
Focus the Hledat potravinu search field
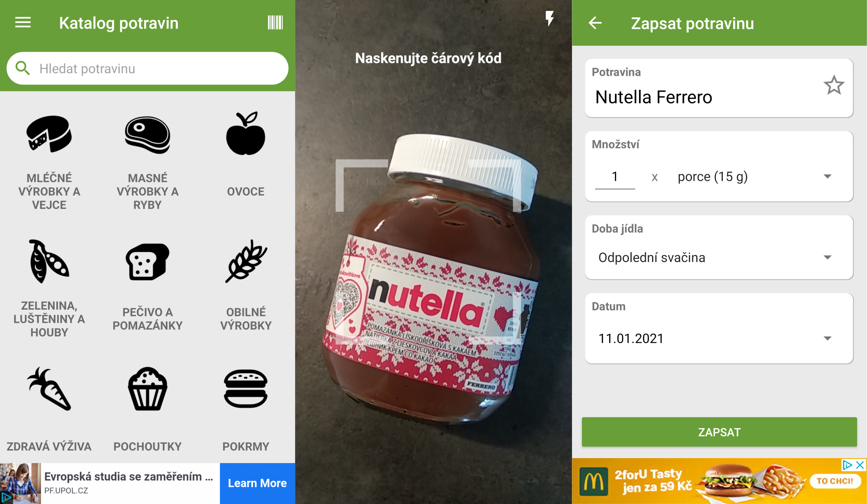147,69
